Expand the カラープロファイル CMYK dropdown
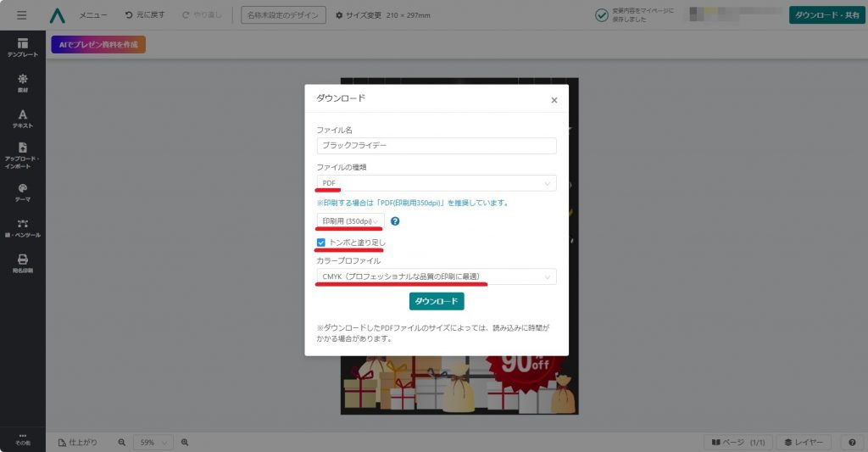Viewport: 868px width, 452px height. click(x=436, y=276)
